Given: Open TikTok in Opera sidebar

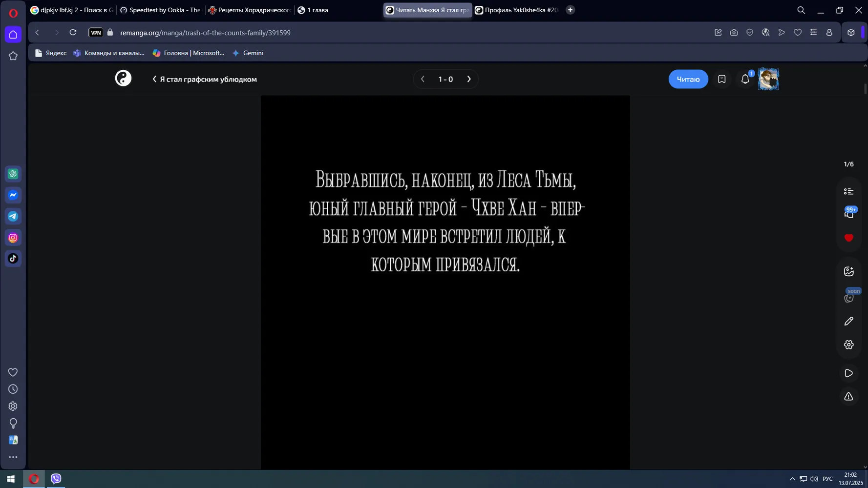Looking at the screenshot, I should tap(13, 259).
